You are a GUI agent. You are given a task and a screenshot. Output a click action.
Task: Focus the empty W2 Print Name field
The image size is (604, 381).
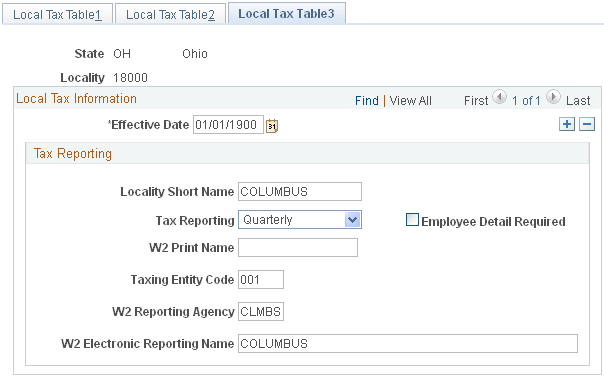[298, 247]
